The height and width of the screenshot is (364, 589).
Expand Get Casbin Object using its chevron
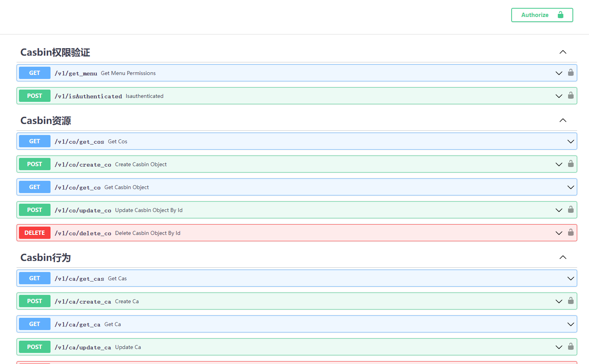571,187
